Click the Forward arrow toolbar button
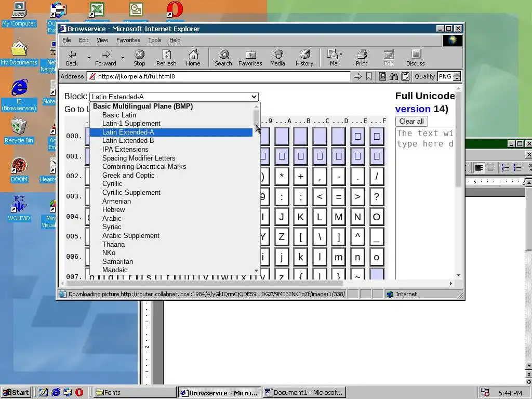The width and height of the screenshot is (532, 399). [105, 58]
